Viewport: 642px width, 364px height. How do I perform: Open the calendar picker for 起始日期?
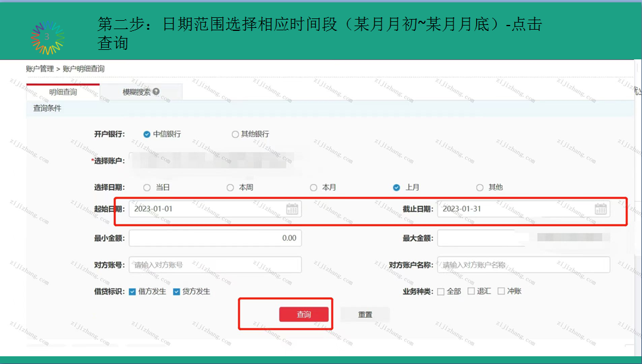(x=292, y=209)
